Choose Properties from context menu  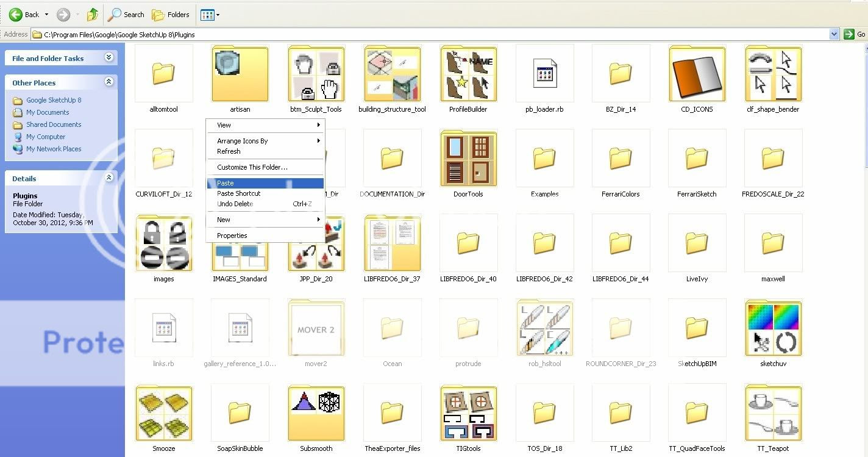click(x=265, y=236)
